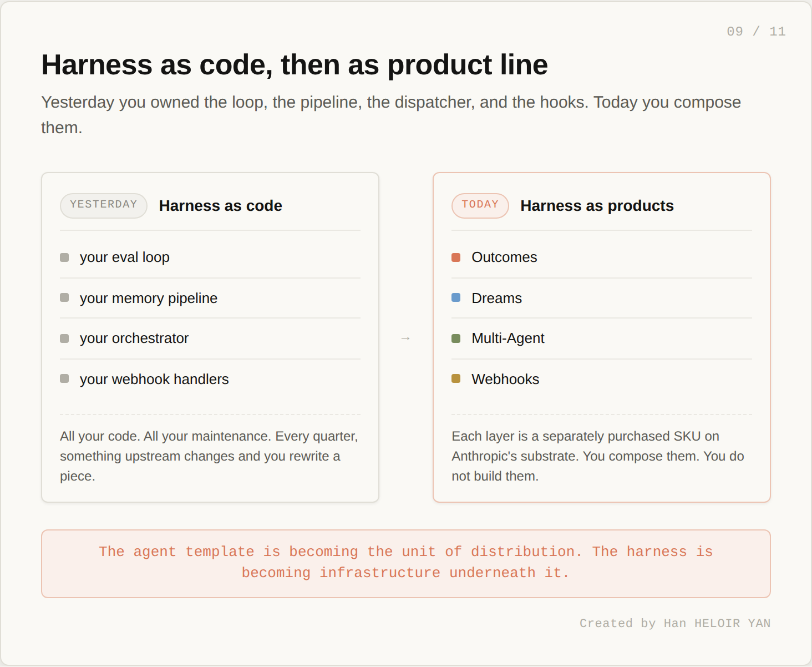Viewport: 812px width, 667px height.
Task: Select the "Outcomes" list item
Action: (504, 257)
